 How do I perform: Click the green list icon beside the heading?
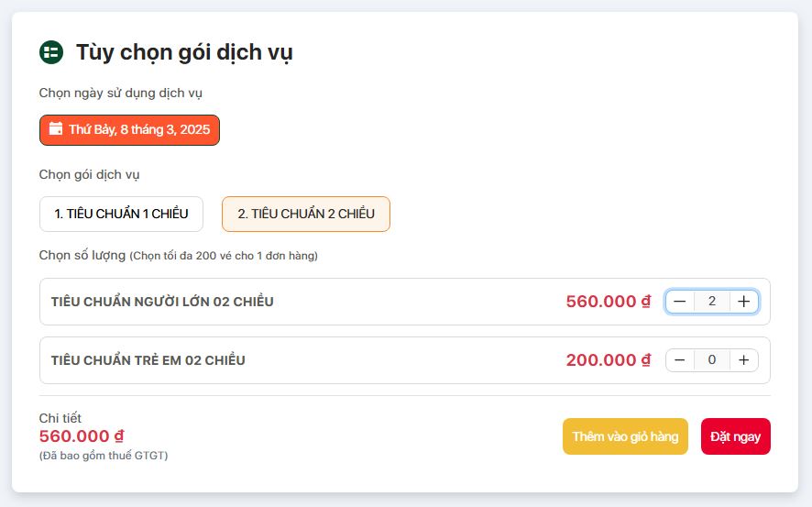tap(50, 52)
